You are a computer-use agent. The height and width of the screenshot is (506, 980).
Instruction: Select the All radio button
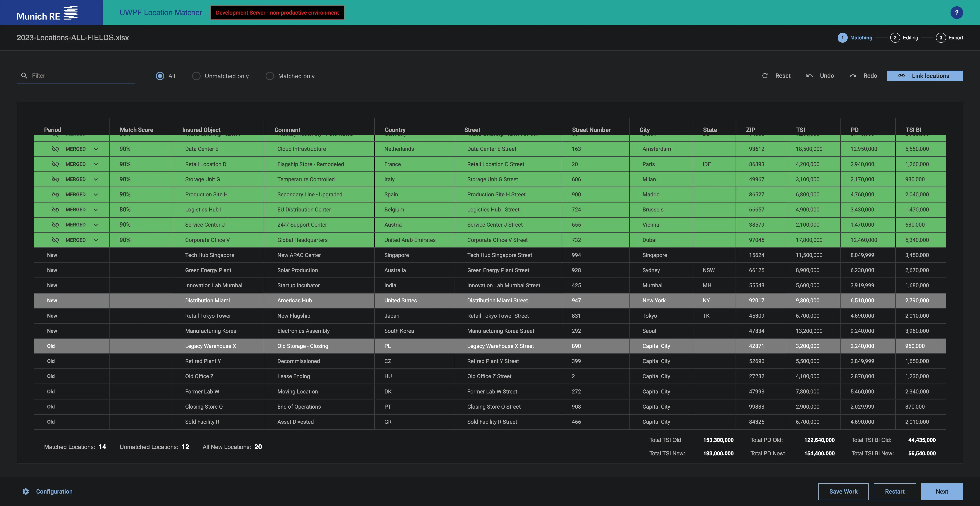coord(160,76)
